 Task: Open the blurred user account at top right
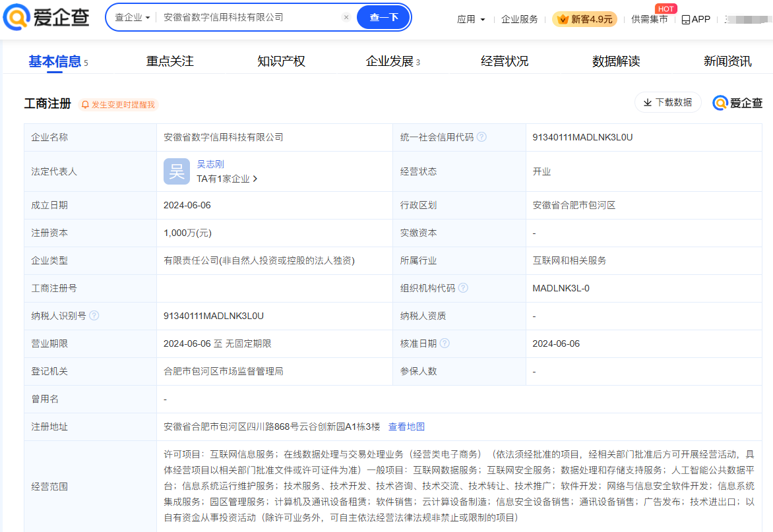point(749,19)
